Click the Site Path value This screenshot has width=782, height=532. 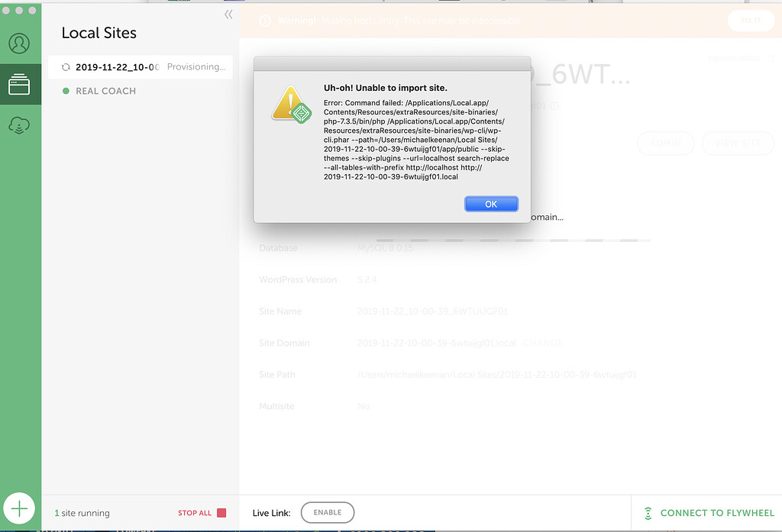click(x=496, y=375)
